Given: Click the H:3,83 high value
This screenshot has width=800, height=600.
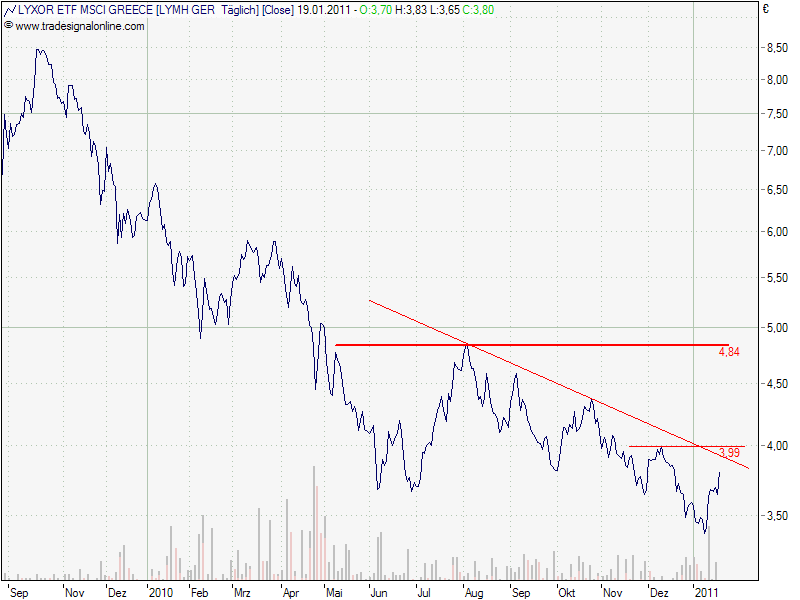Looking at the screenshot, I should (411, 10).
